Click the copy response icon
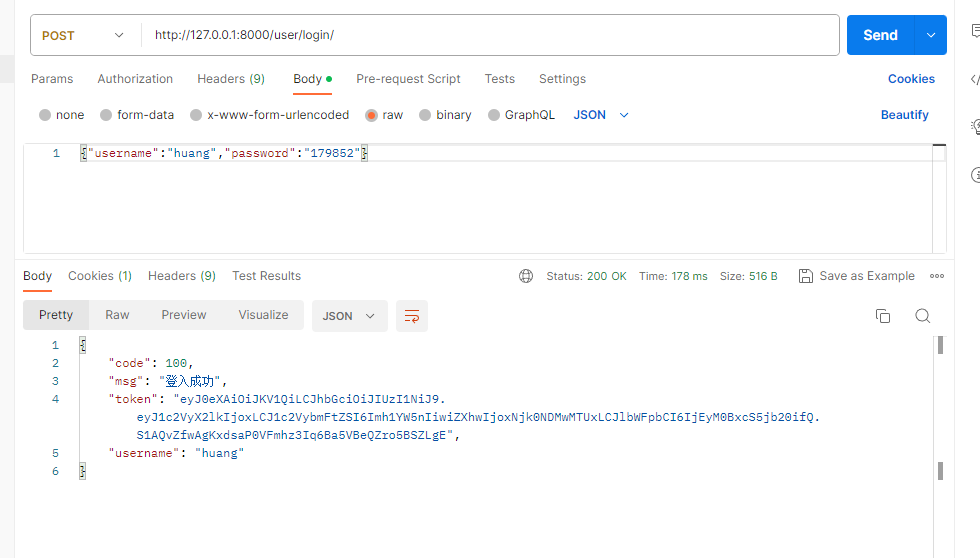The width and height of the screenshot is (980, 558). [883, 316]
